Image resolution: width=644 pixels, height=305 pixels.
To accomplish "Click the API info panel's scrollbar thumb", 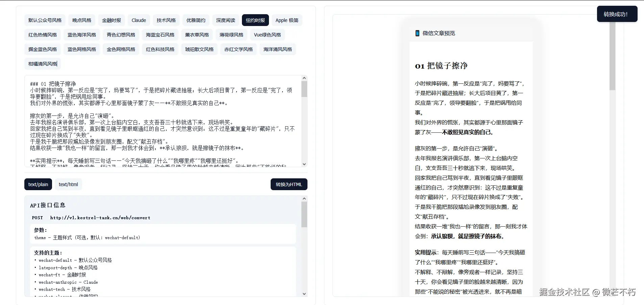I will [x=304, y=215].
